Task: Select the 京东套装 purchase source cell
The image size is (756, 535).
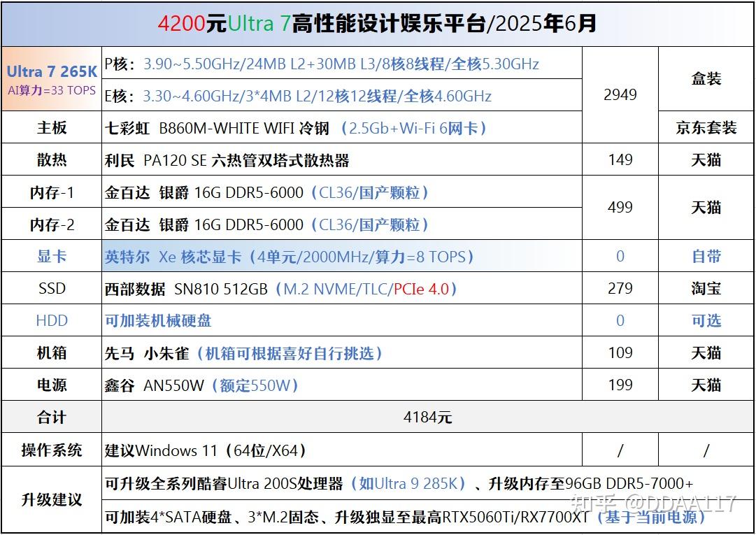Action: coord(706,127)
